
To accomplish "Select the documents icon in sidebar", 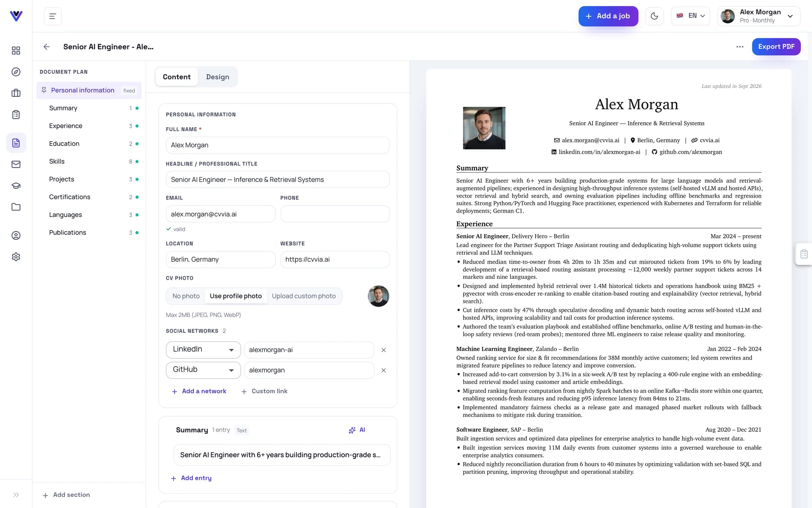I will (x=16, y=143).
